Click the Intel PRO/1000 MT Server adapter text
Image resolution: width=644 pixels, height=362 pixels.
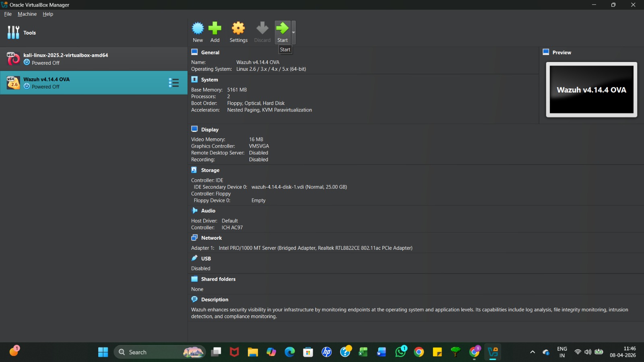(x=316, y=248)
